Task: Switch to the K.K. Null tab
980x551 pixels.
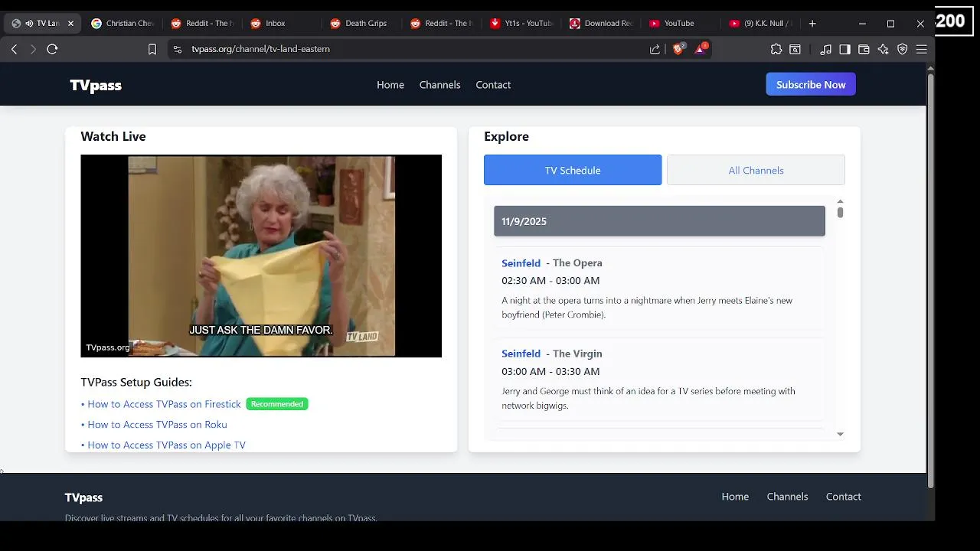Action: click(x=759, y=24)
